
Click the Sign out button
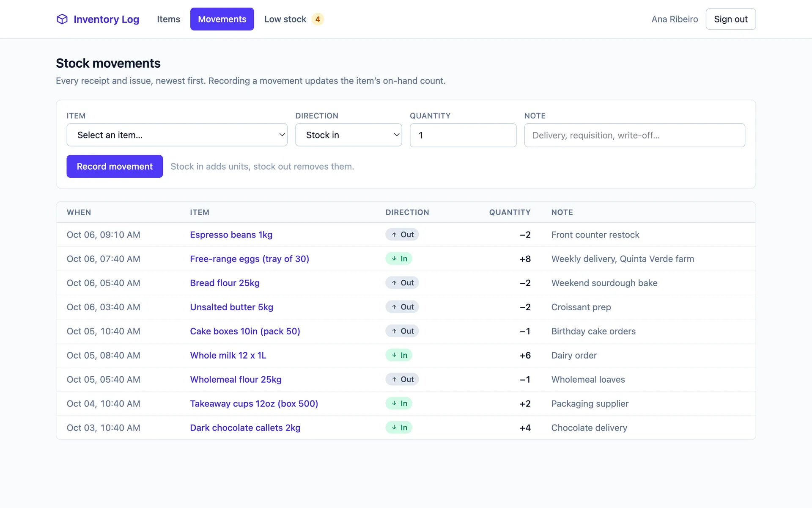(731, 19)
